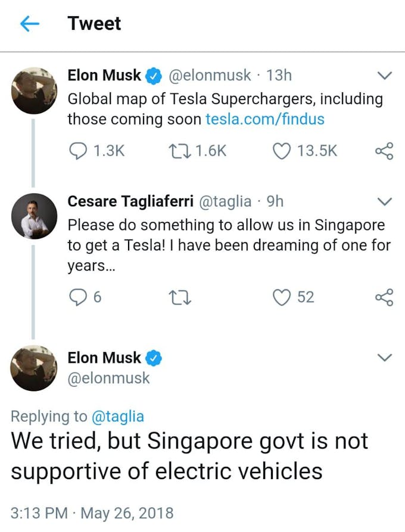Share Cesare Tagliaferri's tweet
Screen dimensions: 405x532
(x=384, y=297)
